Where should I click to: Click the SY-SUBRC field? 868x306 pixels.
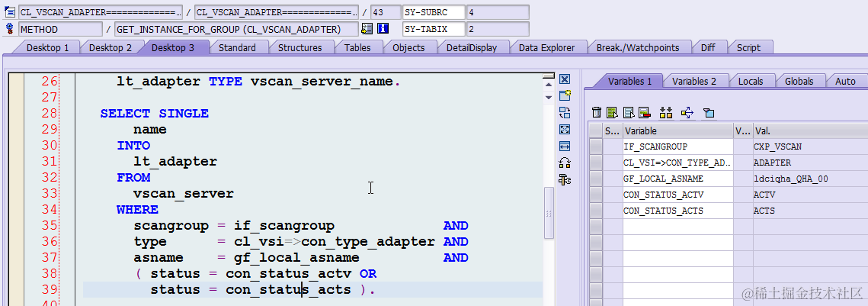pyautogui.click(x=434, y=12)
